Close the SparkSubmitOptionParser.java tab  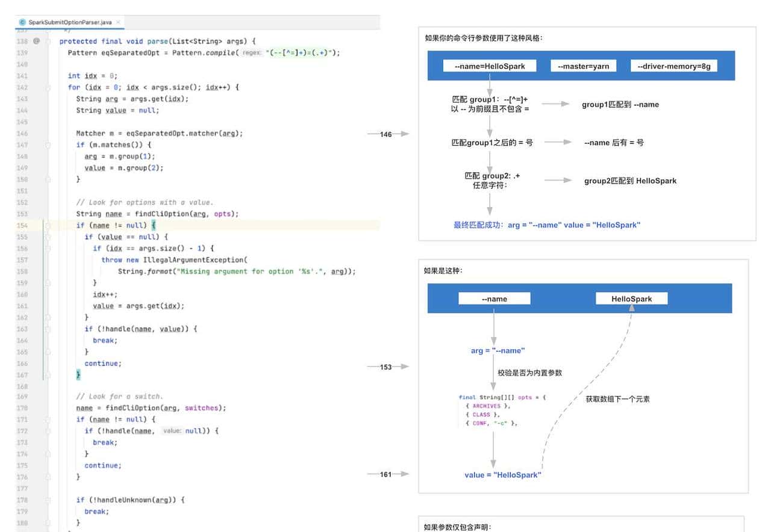click(x=119, y=20)
